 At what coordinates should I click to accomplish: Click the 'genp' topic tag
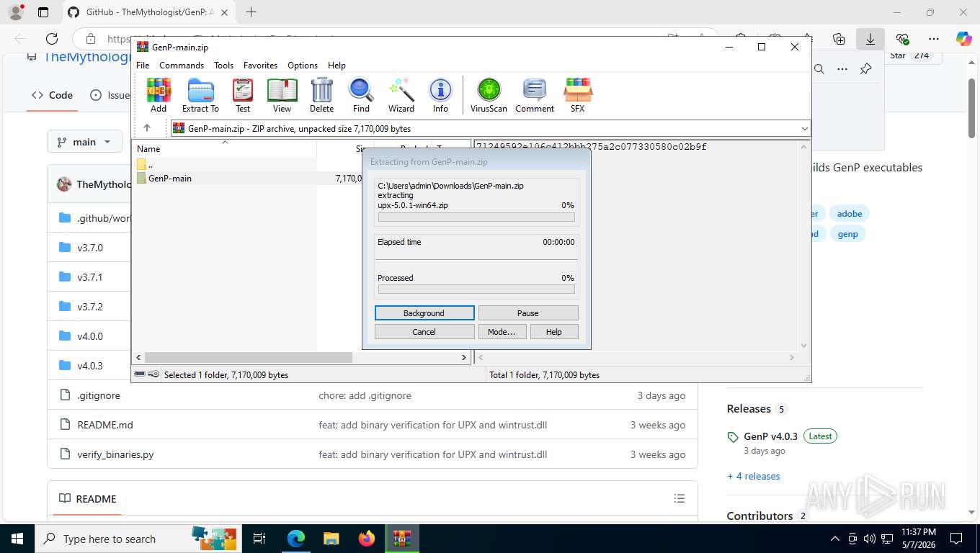pyautogui.click(x=848, y=234)
